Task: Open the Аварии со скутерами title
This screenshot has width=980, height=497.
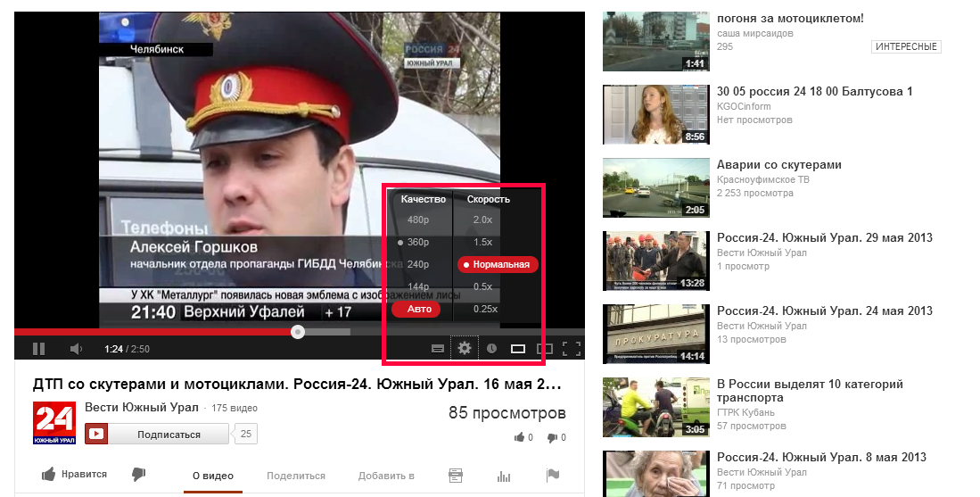Action: (778, 164)
